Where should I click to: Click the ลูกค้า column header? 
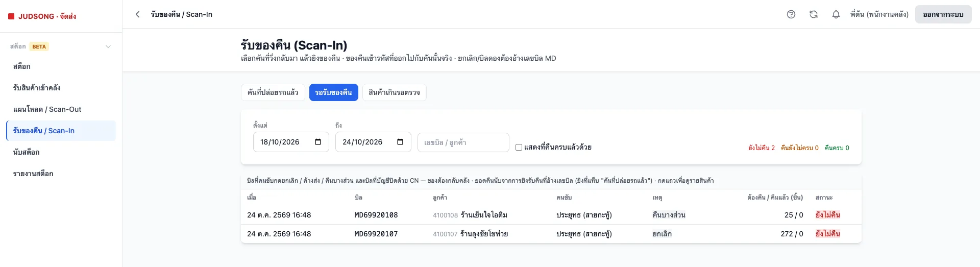(x=440, y=198)
